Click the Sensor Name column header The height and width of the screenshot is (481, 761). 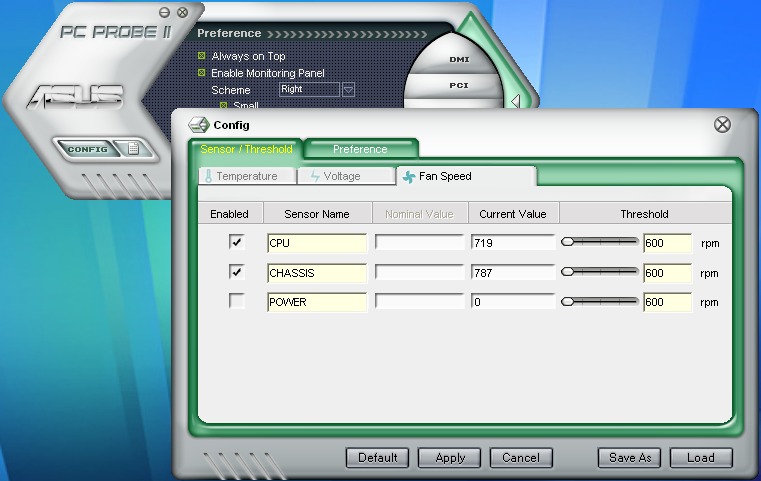[x=317, y=214]
